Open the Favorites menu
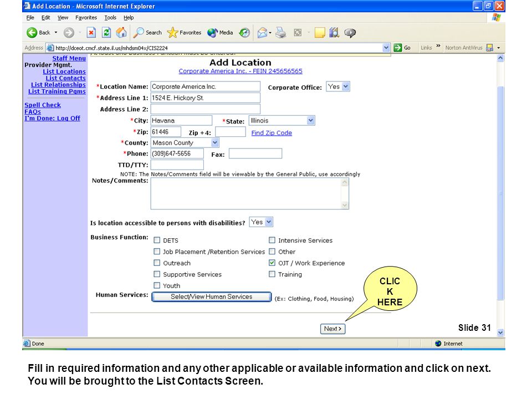The width and height of the screenshot is (532, 399). (x=86, y=18)
